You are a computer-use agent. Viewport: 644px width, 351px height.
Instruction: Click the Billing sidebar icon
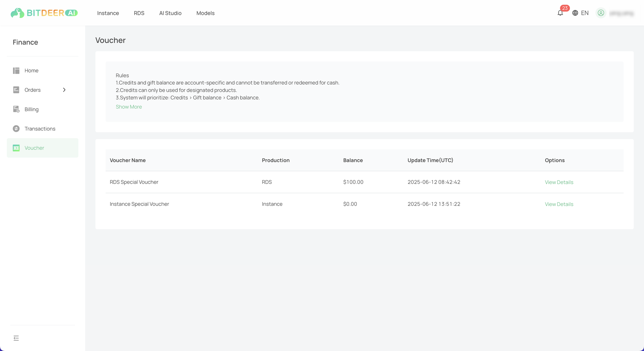click(16, 109)
